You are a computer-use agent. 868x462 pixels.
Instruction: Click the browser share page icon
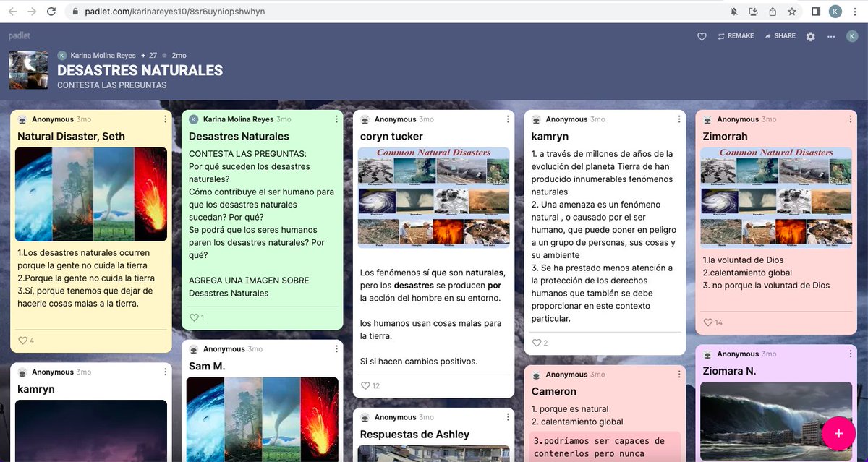773,12
